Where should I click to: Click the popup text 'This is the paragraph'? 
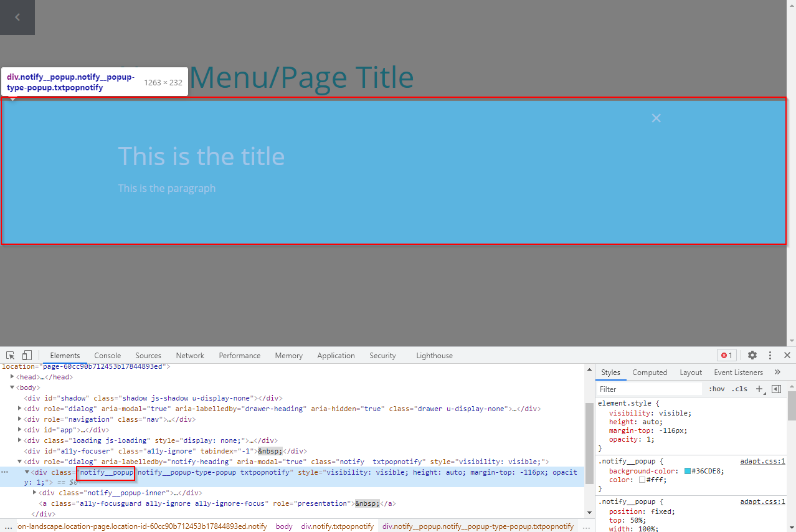click(167, 188)
